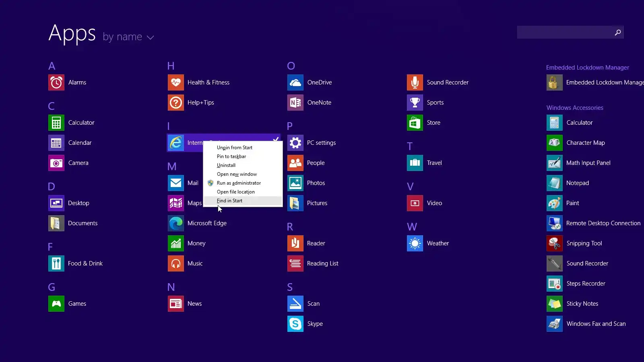Open the Notepad label

[578, 183]
